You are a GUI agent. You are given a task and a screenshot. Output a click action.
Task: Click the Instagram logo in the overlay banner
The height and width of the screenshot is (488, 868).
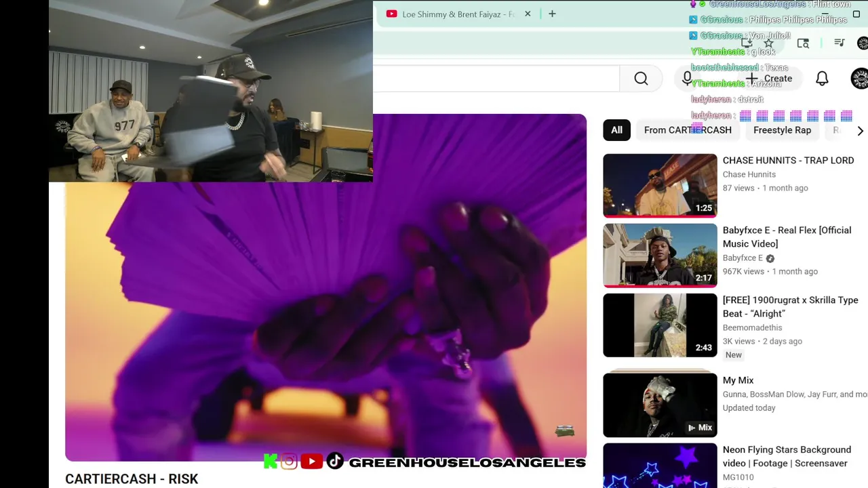click(x=289, y=462)
